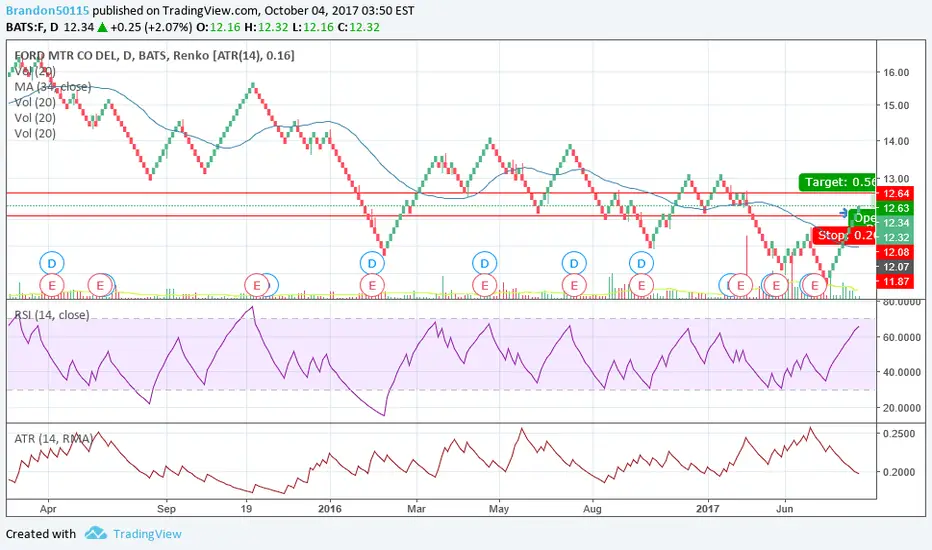Select the E earnings marker nearest the May label

click(484, 285)
